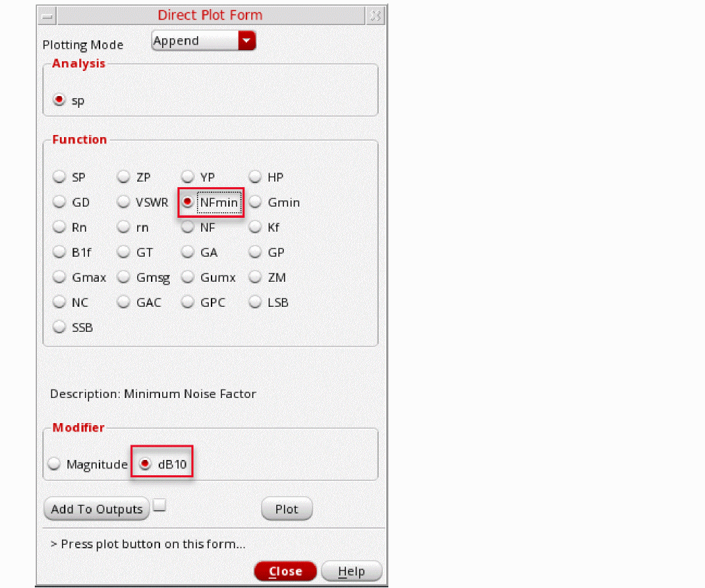
Task: Select the Gmin function radio button
Action: click(x=255, y=202)
